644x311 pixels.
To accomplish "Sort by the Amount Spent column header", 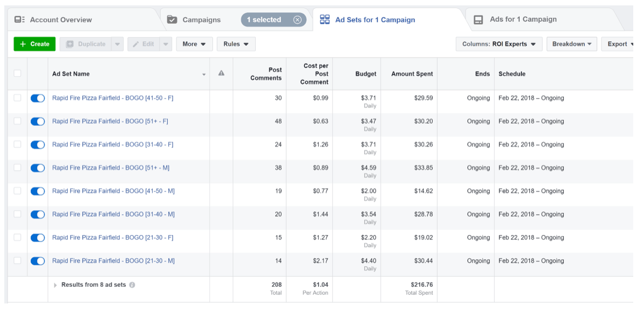I will point(412,74).
